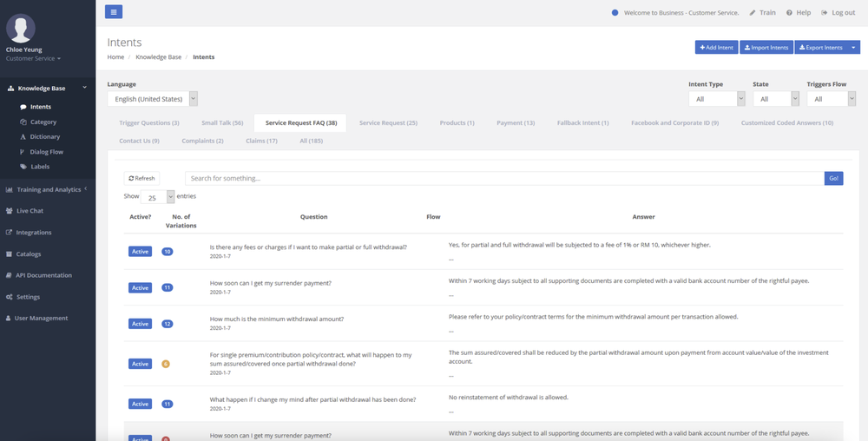Open the Catalogs sidebar section
Viewport: 868px width, 441px height.
pyautogui.click(x=28, y=254)
